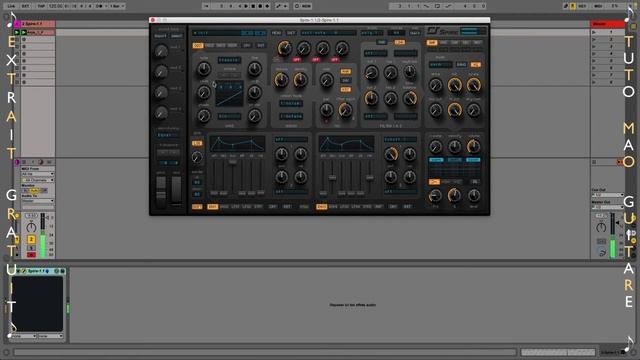This screenshot has width=640, height=360.
Task: Open the Cue Out dropdown in Master
Action: [x=607, y=195]
